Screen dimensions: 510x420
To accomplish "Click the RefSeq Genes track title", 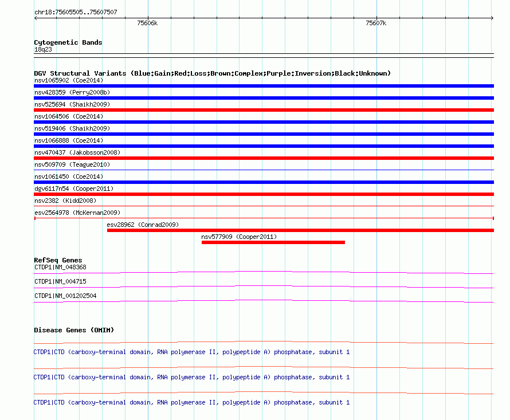I will click(58, 260).
